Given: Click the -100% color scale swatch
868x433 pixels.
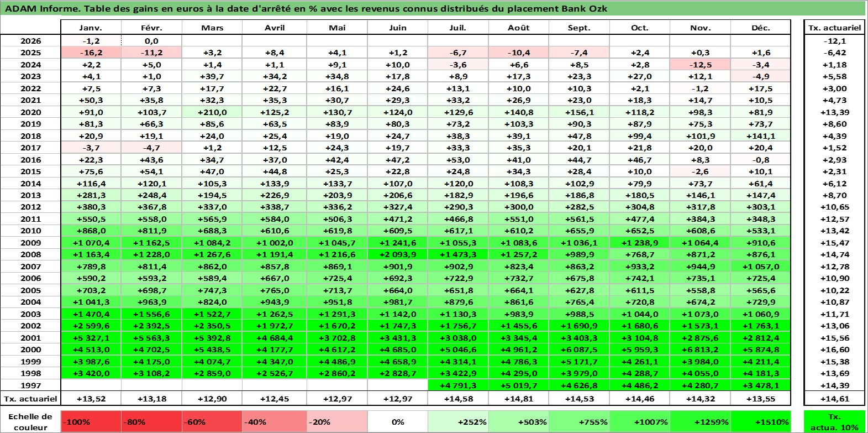Looking at the screenshot, I should [x=91, y=421].
